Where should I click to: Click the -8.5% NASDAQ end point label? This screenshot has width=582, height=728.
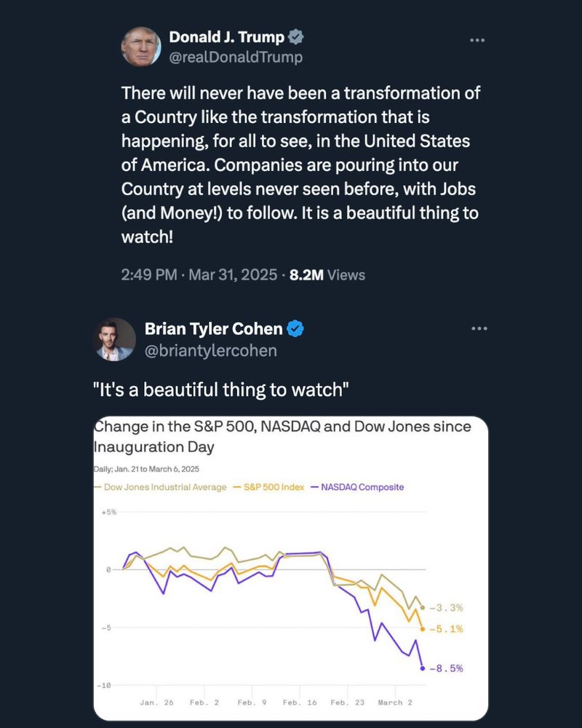coord(447,668)
